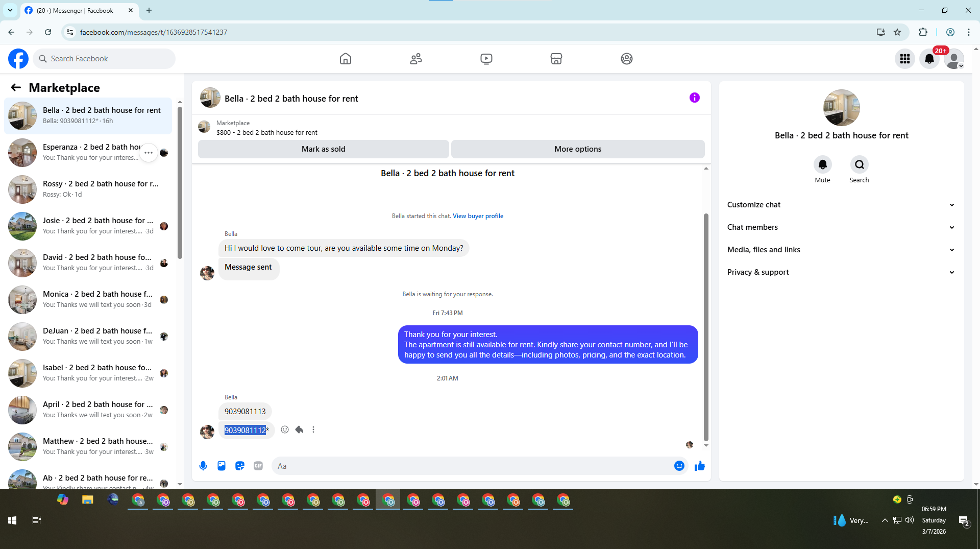The width and height of the screenshot is (980, 549).
Task: Reply to the 9039081112 message
Action: (x=299, y=429)
